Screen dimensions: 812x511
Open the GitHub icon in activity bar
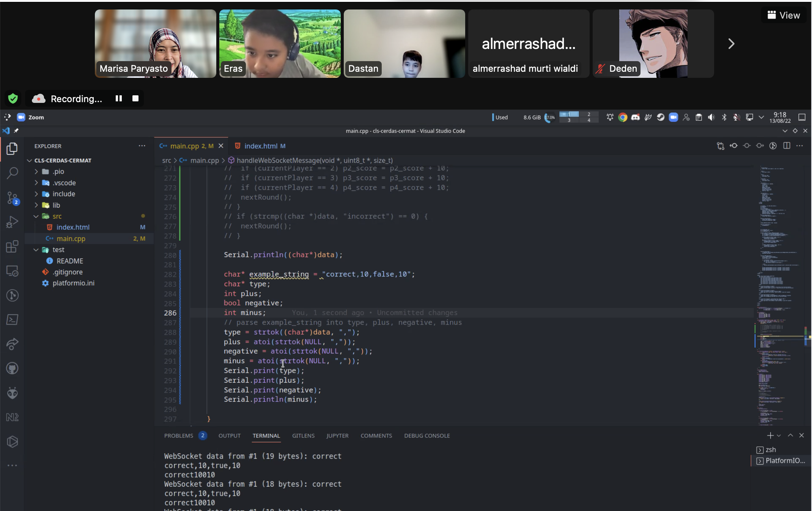(12, 368)
